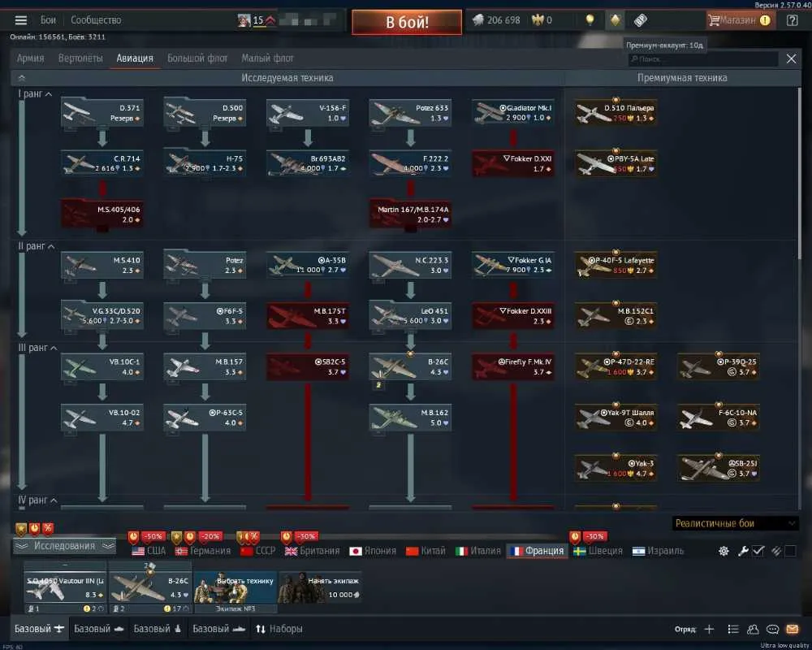Viewport: 812px width, 650px height.
Task: Select the Германия country tab
Action: 203,551
